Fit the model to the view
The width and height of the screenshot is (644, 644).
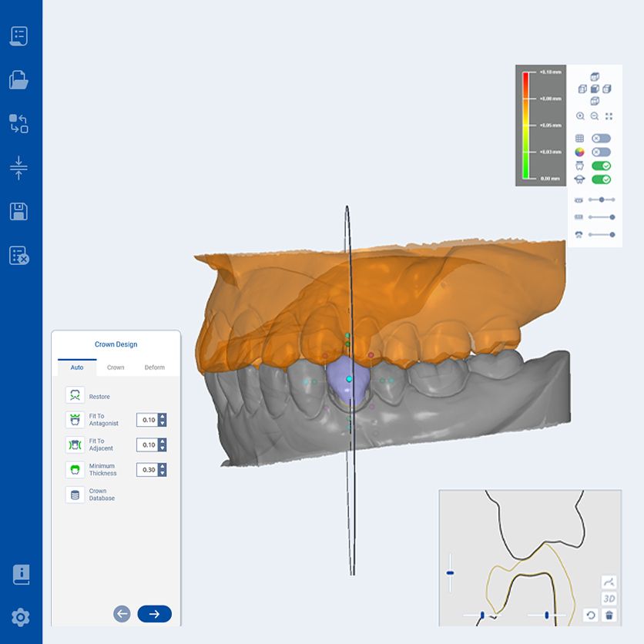click(609, 116)
